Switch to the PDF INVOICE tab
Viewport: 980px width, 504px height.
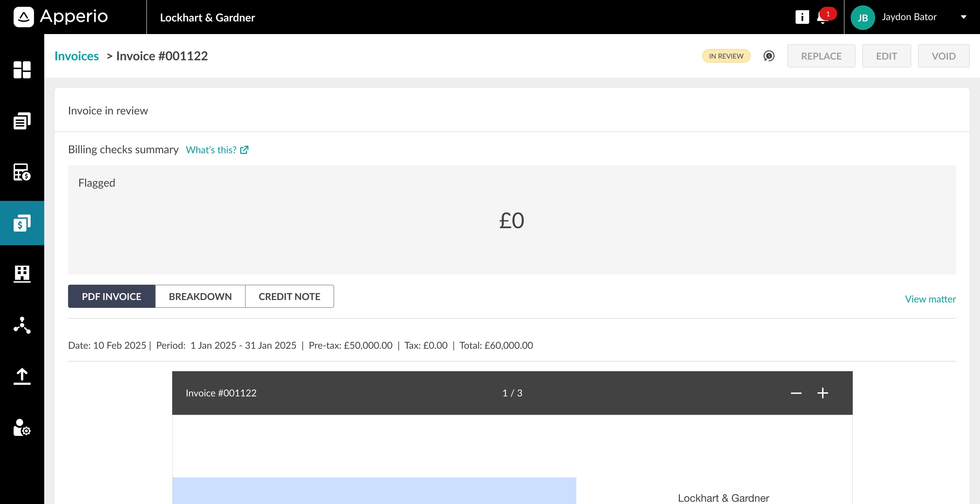pos(112,296)
